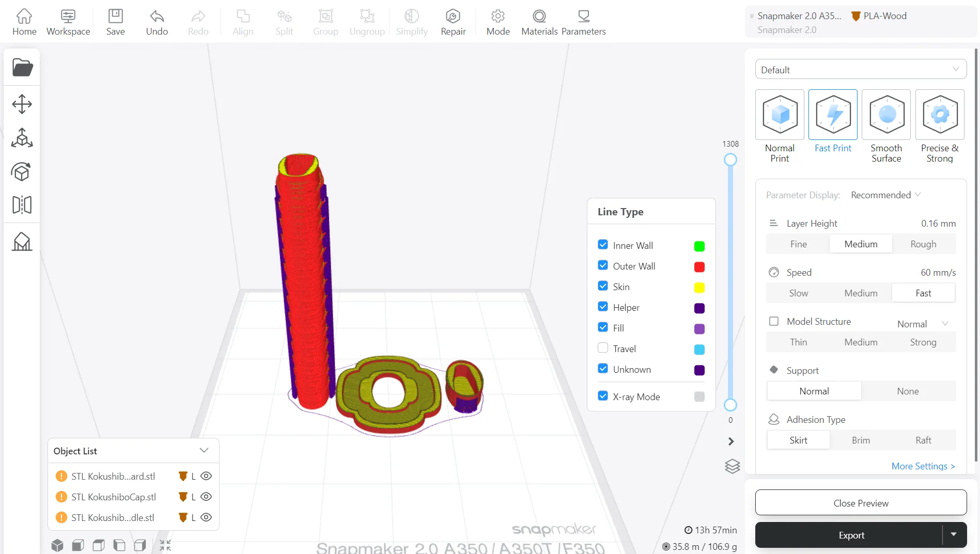The image size is (980, 554).
Task: Open the layers stack icon
Action: [x=732, y=466]
